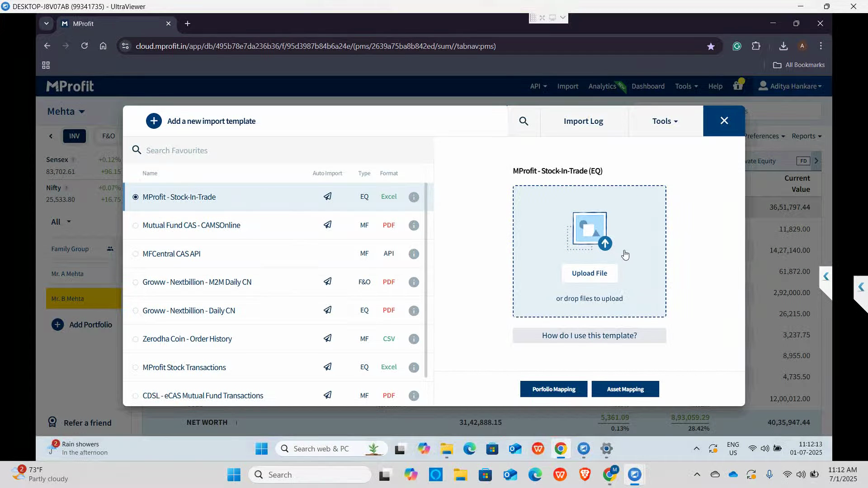Open info icon for CDSL - eCAS Mutual Fund Transactions
868x488 pixels.
[414, 396]
